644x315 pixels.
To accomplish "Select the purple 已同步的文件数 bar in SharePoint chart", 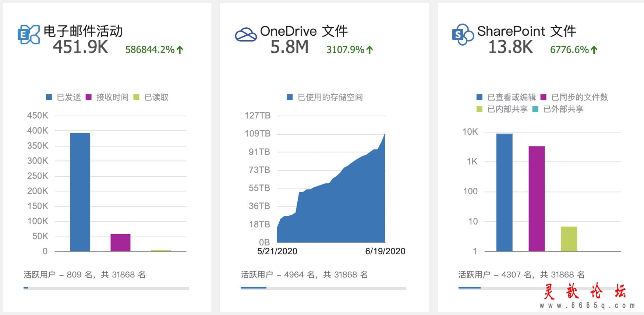I will coord(537,199).
